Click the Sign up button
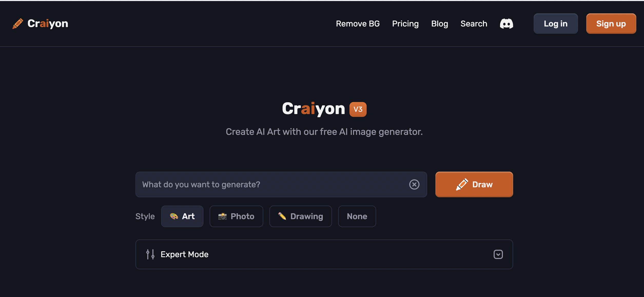This screenshot has height=297, width=644. coord(611,23)
